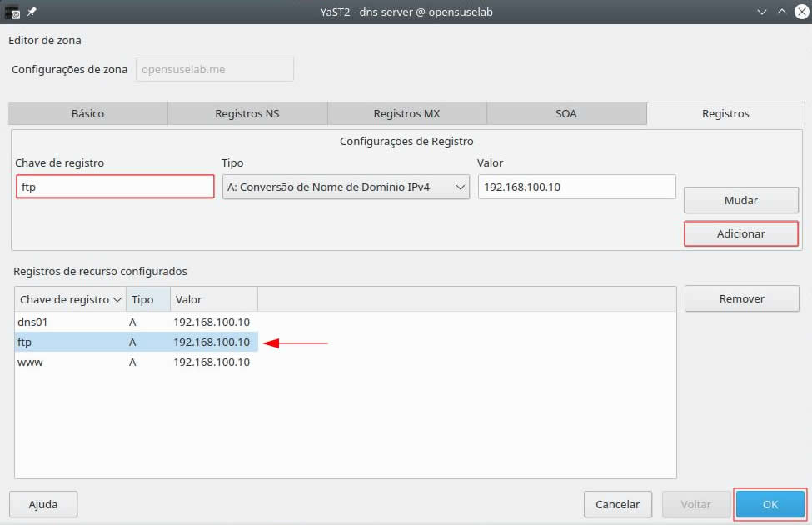
Task: Switch to the Básico tab
Action: click(88, 114)
